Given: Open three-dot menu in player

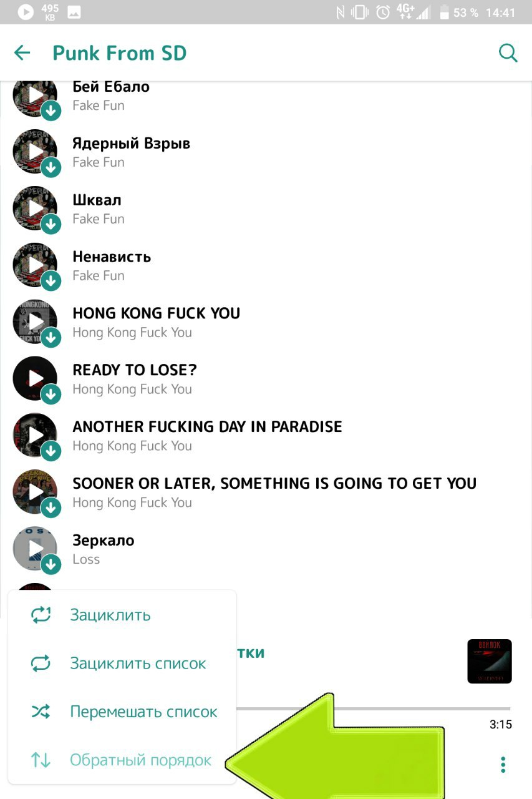Looking at the screenshot, I should pyautogui.click(x=503, y=764).
